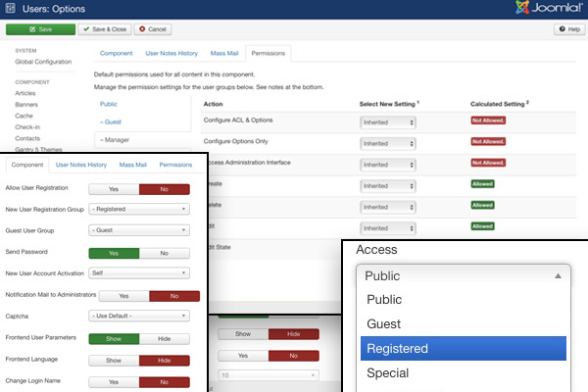The width and height of the screenshot is (588, 392).
Task: Set Allow User Registration to Yes
Action: pos(114,187)
